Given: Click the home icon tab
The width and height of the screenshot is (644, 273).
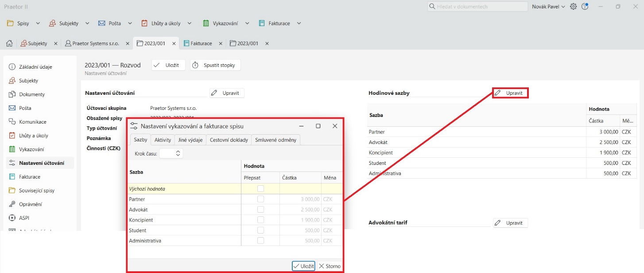Looking at the screenshot, I should (9, 43).
